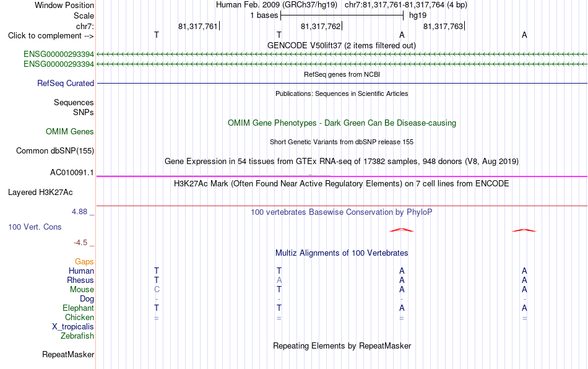588x369 pixels.
Task: Open Multiz Alignments of 100 Vertebrates title
Action: coord(342,253)
